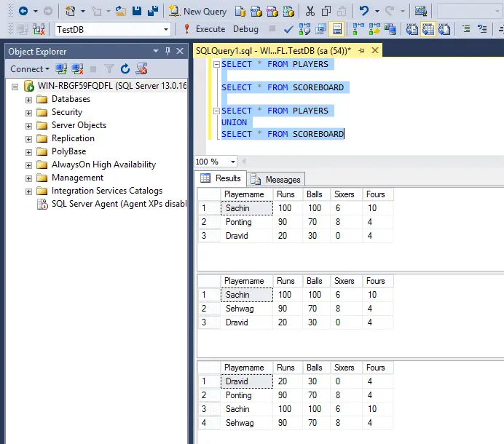The image size is (504, 444).
Task: Select the Ponting cell in first grid
Action: tap(246, 222)
